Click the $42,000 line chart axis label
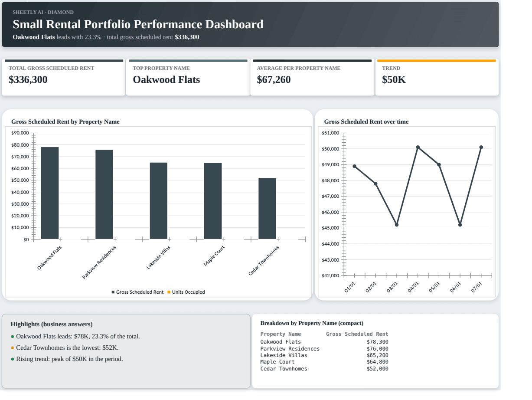Screen dimensions: 532x400 331,275
